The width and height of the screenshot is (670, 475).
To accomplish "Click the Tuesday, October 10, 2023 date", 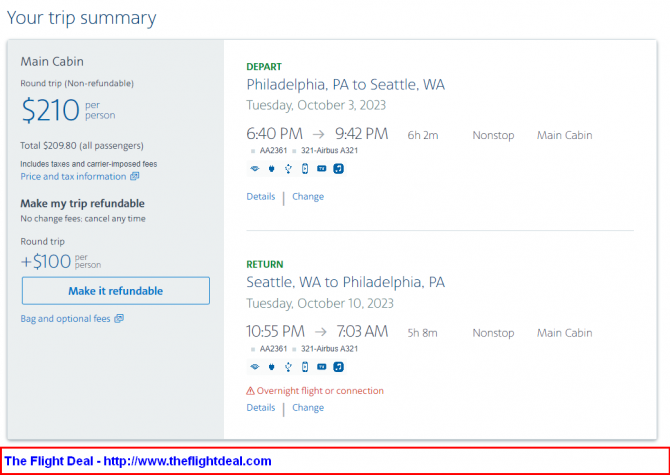I will [320, 303].
